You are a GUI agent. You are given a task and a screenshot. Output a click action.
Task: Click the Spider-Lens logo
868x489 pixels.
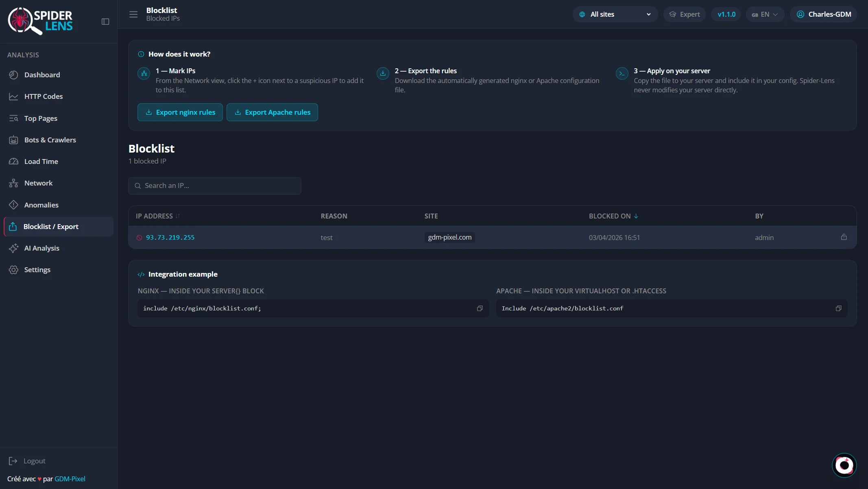(40, 21)
